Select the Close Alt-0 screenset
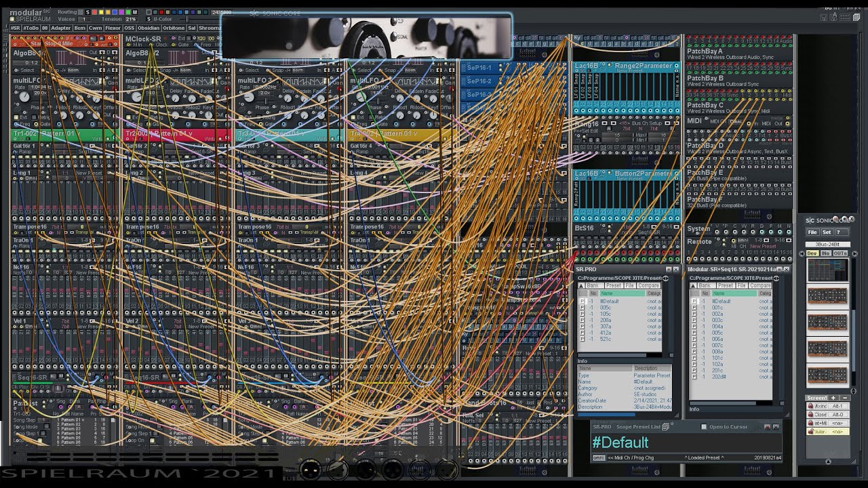The image size is (868, 488). click(x=828, y=414)
